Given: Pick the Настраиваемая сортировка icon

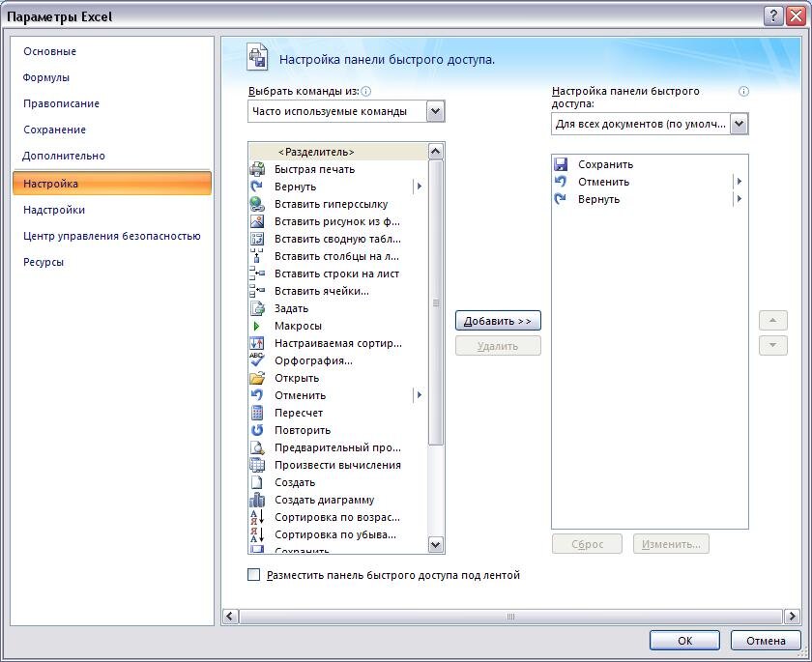Looking at the screenshot, I should pos(257,343).
